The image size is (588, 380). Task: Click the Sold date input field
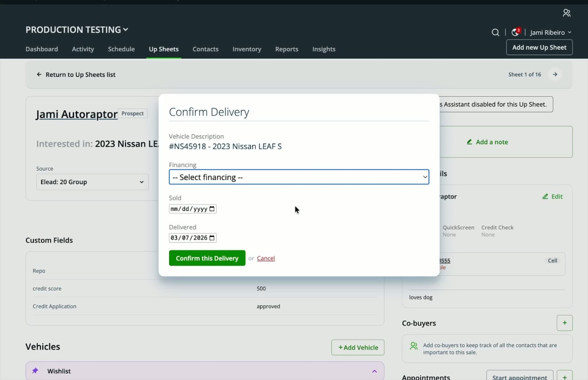tap(189, 209)
